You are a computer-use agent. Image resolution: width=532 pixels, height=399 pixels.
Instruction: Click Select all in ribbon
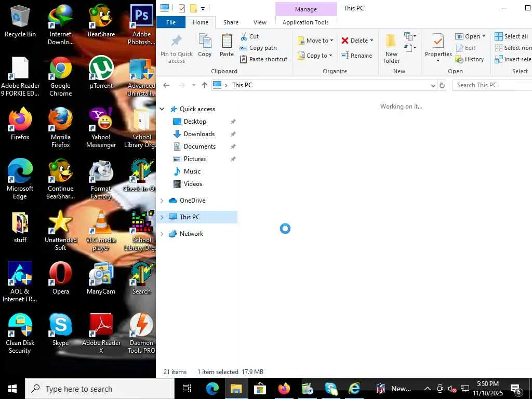click(x=511, y=36)
